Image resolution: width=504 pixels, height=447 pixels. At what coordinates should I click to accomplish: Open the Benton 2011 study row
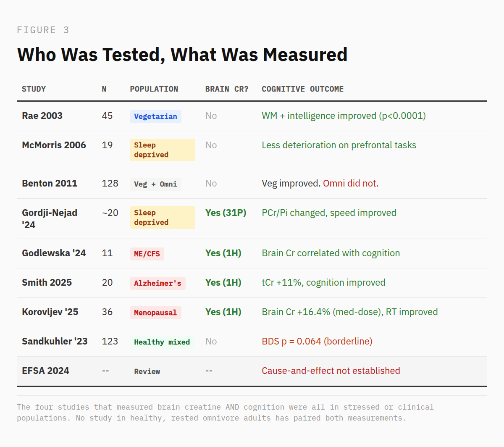coord(50,183)
